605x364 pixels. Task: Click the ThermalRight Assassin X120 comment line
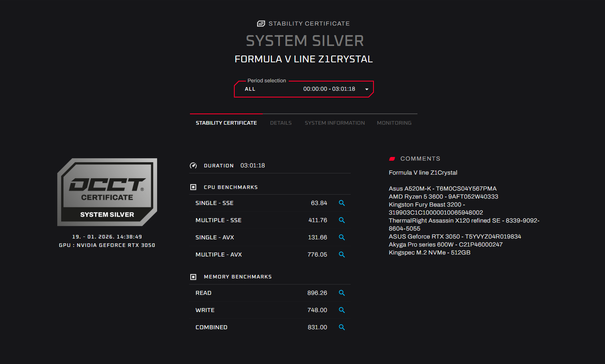[x=464, y=225]
